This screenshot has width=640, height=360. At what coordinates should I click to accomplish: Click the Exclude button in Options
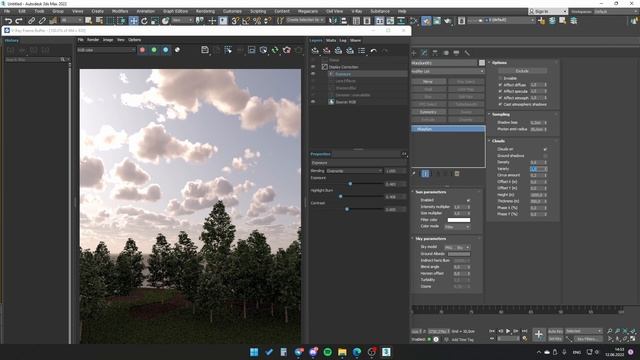[522, 71]
